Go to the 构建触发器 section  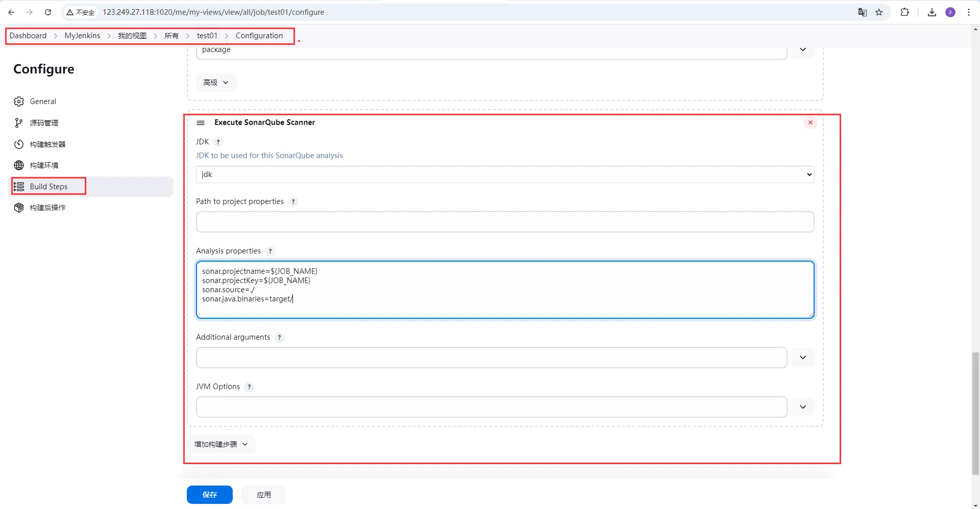click(x=47, y=144)
